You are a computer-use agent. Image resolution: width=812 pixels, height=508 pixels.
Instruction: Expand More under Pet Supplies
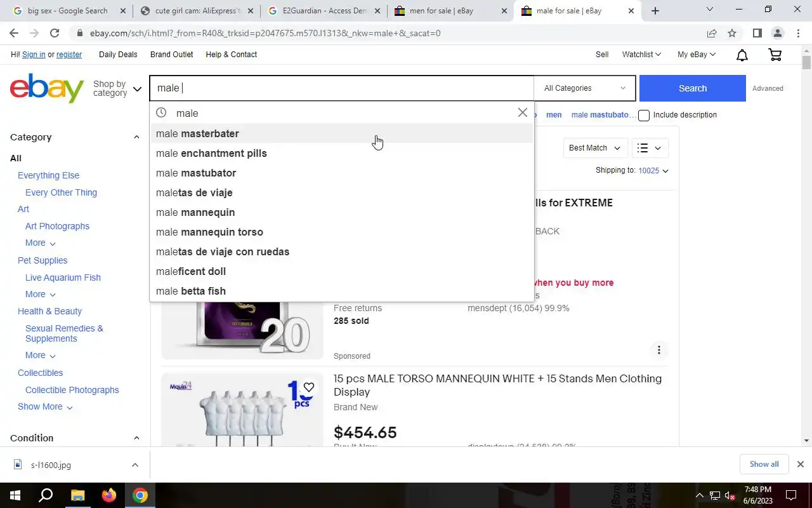point(40,295)
